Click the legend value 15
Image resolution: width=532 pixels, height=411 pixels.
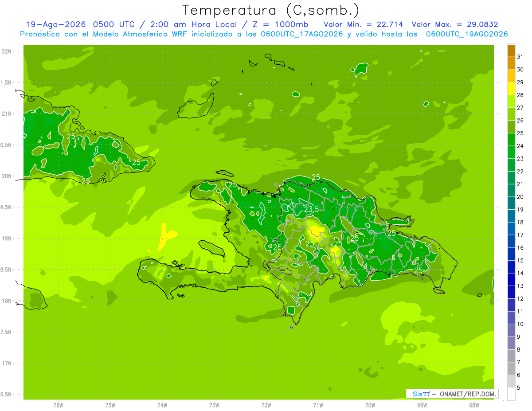520,261
